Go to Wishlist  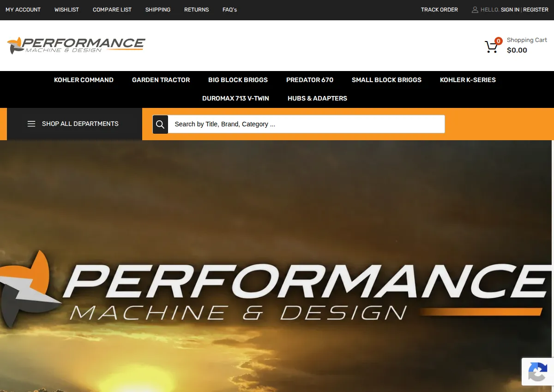[x=66, y=10]
